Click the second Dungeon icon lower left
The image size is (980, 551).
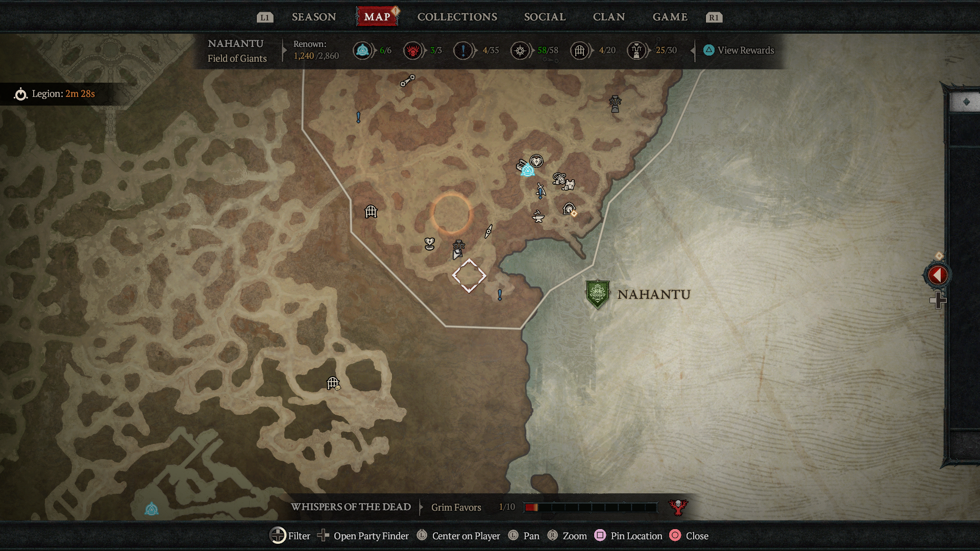click(x=332, y=383)
